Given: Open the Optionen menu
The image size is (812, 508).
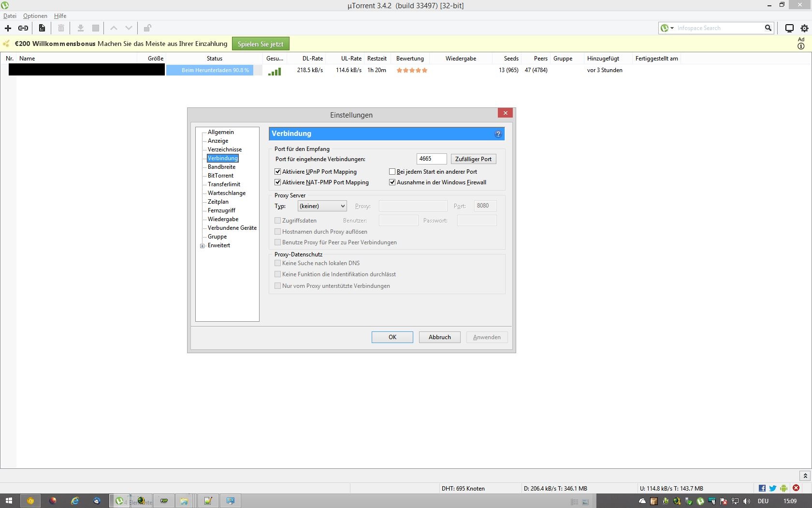Looking at the screenshot, I should 35,16.
